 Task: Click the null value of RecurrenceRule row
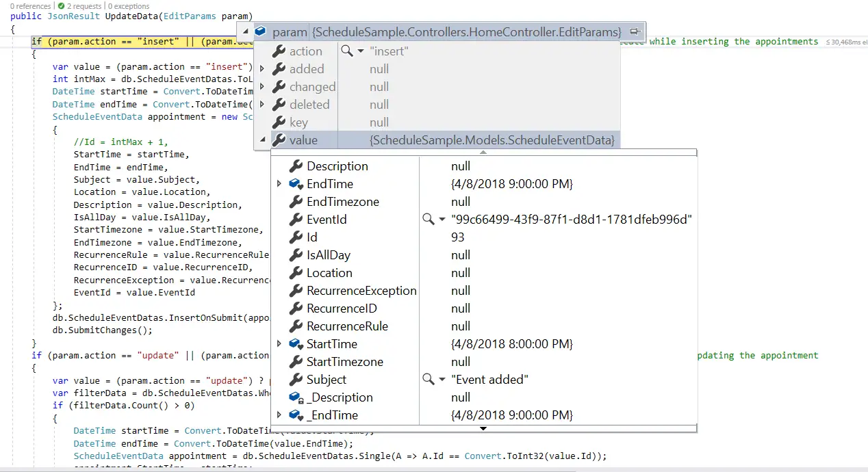(x=461, y=326)
